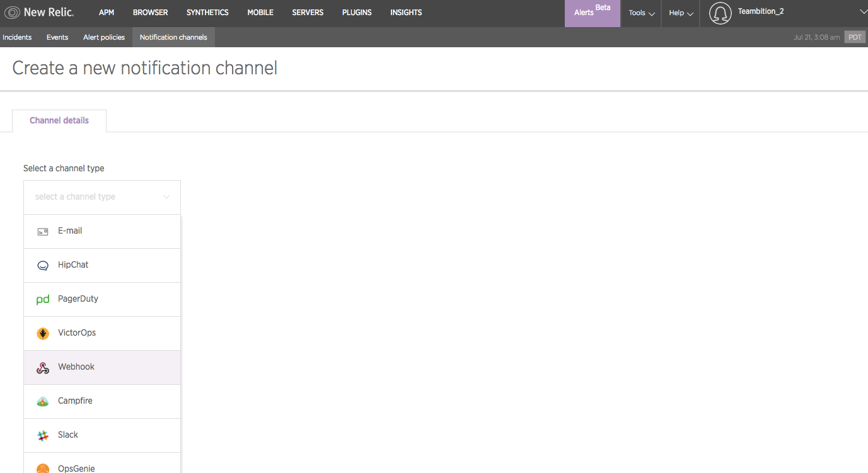Select the Notification channels sub-tab
Viewport: 868px width, 473px height.
tap(173, 37)
